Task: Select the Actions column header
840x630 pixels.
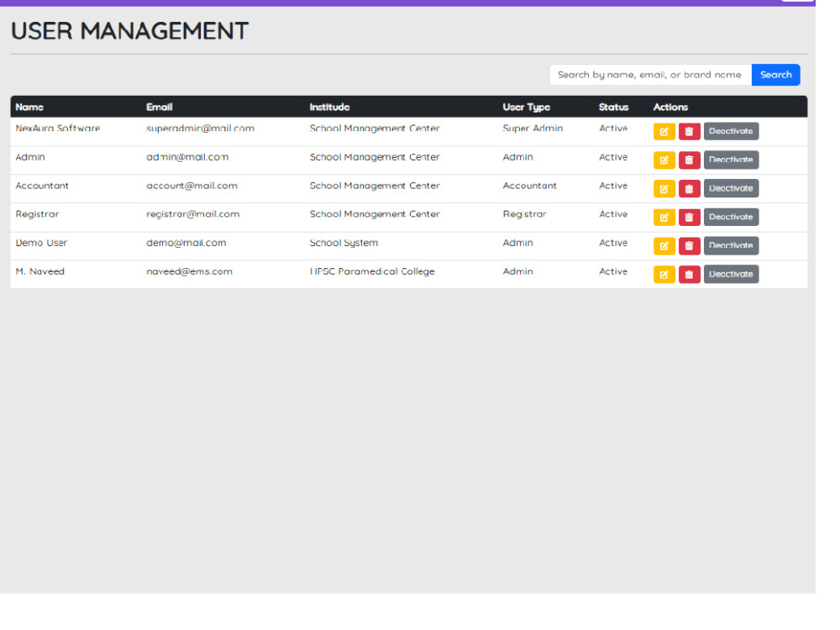Action: click(x=670, y=108)
